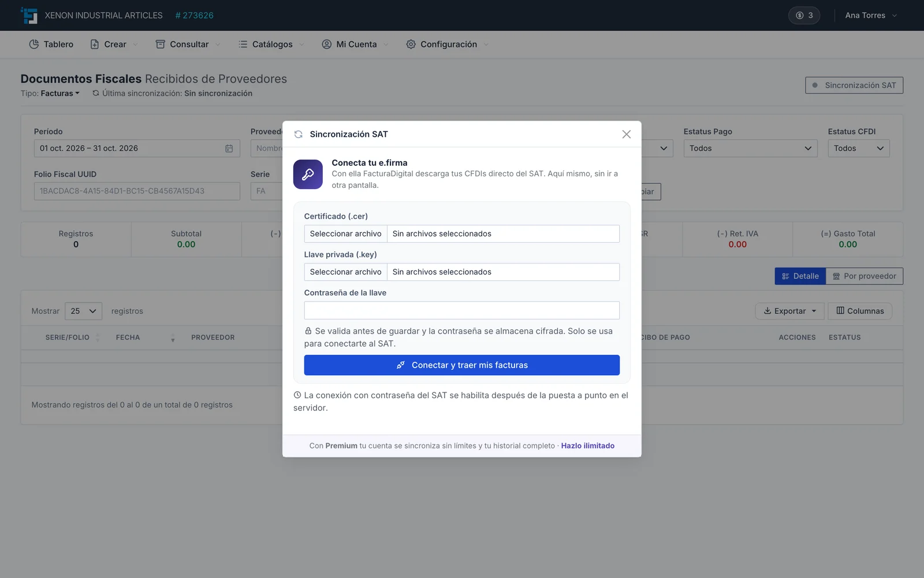Click the Hazlo ilimitado link
This screenshot has width=924, height=578.
click(x=588, y=446)
